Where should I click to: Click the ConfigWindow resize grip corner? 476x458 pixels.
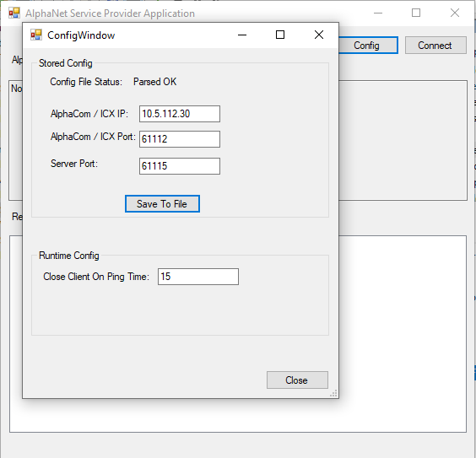click(333, 393)
